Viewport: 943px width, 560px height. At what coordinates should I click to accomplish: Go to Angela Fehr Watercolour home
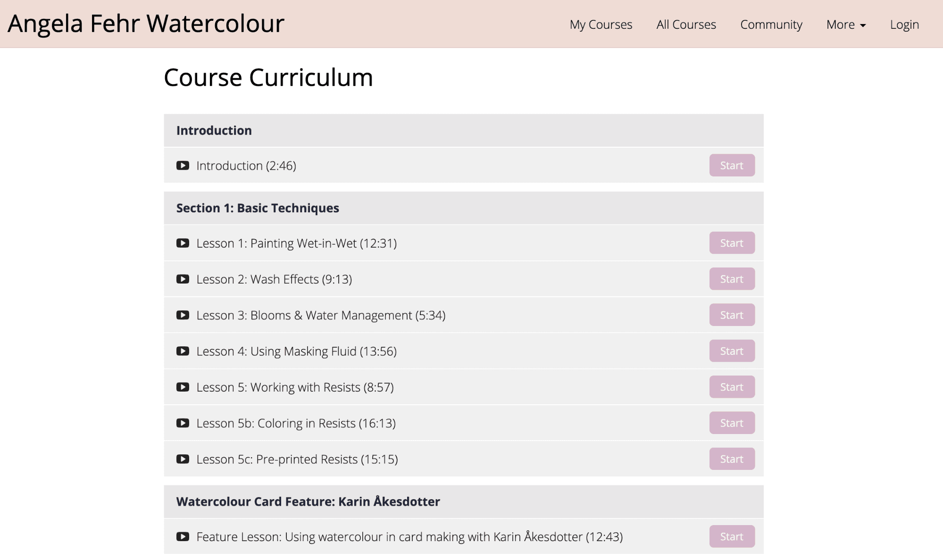(146, 24)
